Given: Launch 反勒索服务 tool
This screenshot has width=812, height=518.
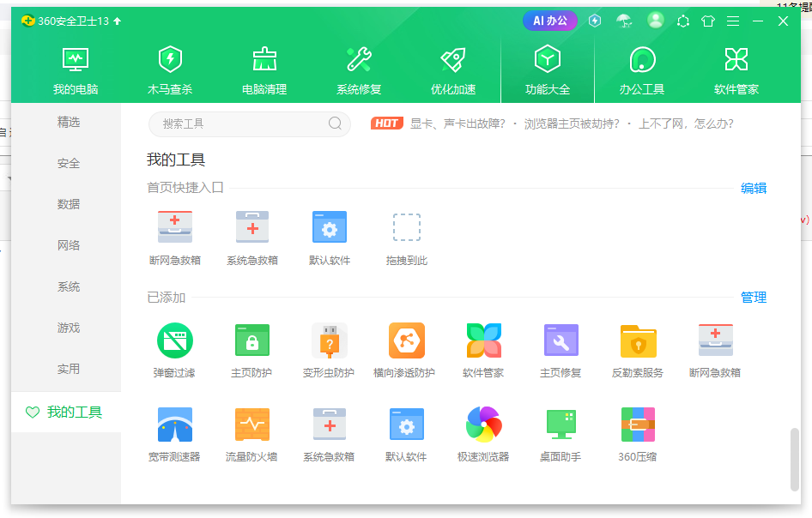Looking at the screenshot, I should 638,350.
